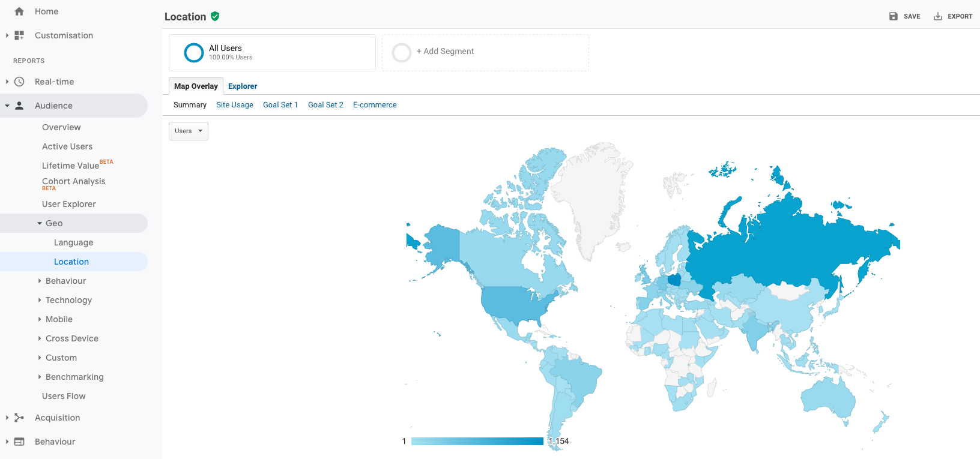This screenshot has width=980, height=459.
Task: Expand the Real-time section arrow
Action: pos(7,82)
